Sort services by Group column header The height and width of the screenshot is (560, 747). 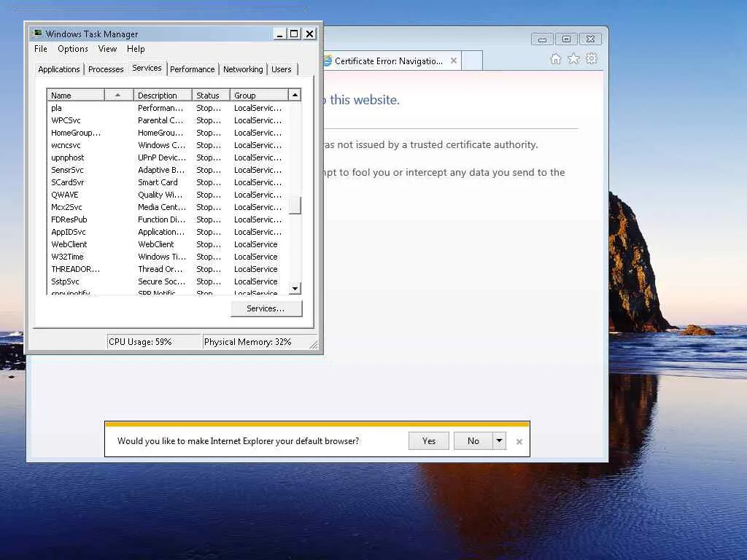coord(259,96)
